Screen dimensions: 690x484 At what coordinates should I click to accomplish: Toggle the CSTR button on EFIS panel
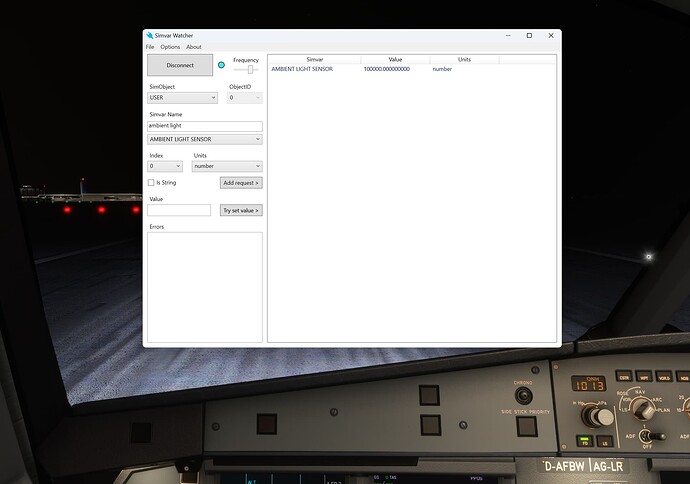[x=624, y=376]
